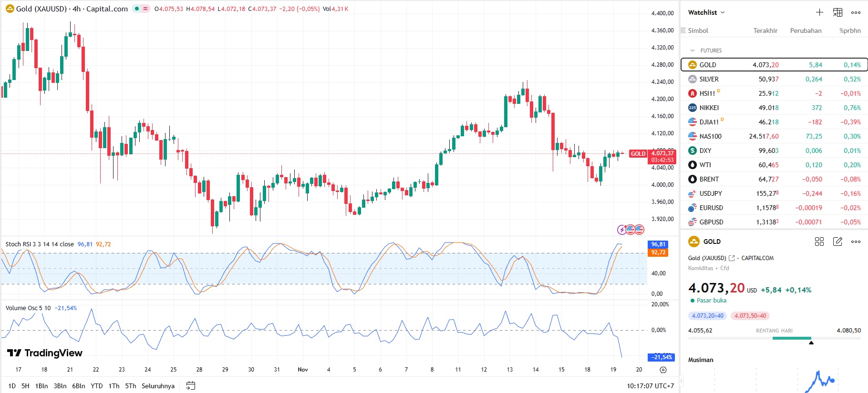
Task: Click the edit note icon in GOLD details
Action: tap(837, 242)
